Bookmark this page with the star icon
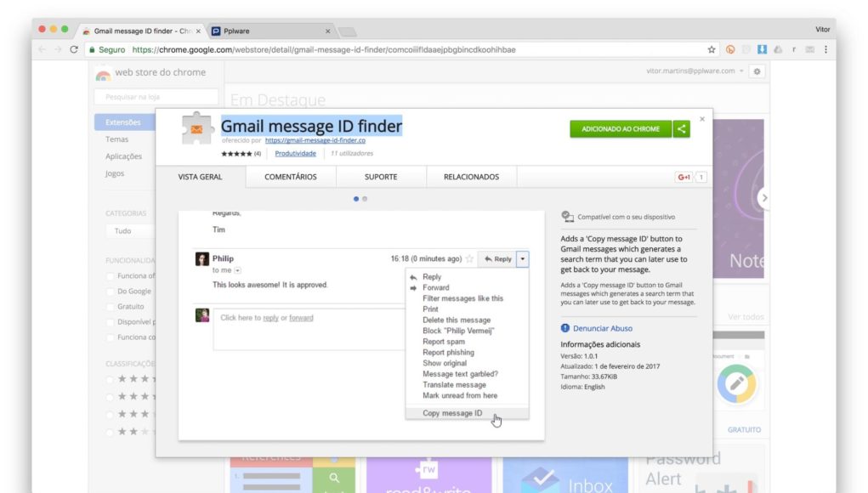This screenshot has width=868, height=493. [x=712, y=49]
